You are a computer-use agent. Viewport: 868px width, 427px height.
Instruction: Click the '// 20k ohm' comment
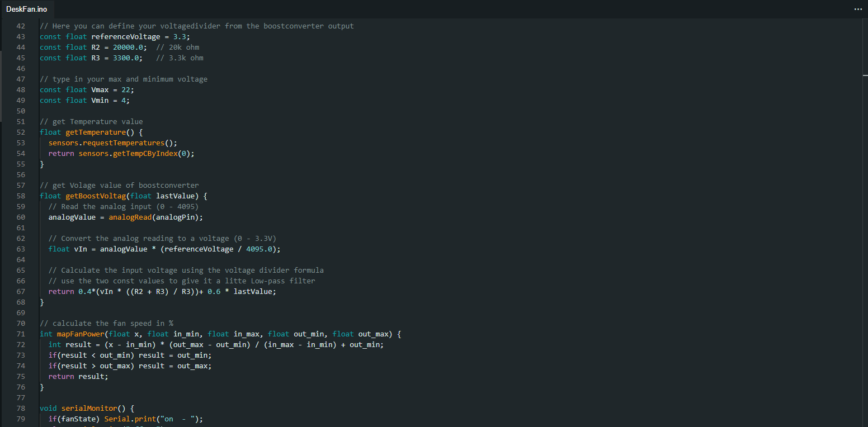[x=177, y=47]
